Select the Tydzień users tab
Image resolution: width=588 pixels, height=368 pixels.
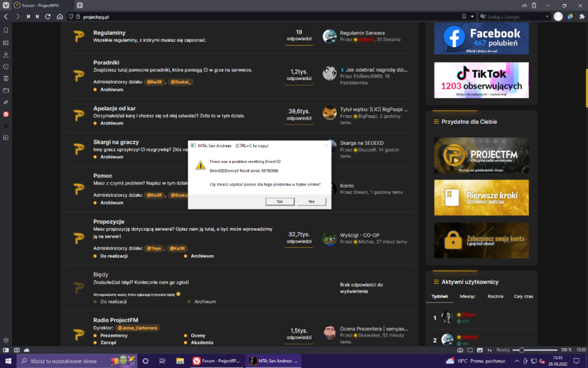[439, 296]
